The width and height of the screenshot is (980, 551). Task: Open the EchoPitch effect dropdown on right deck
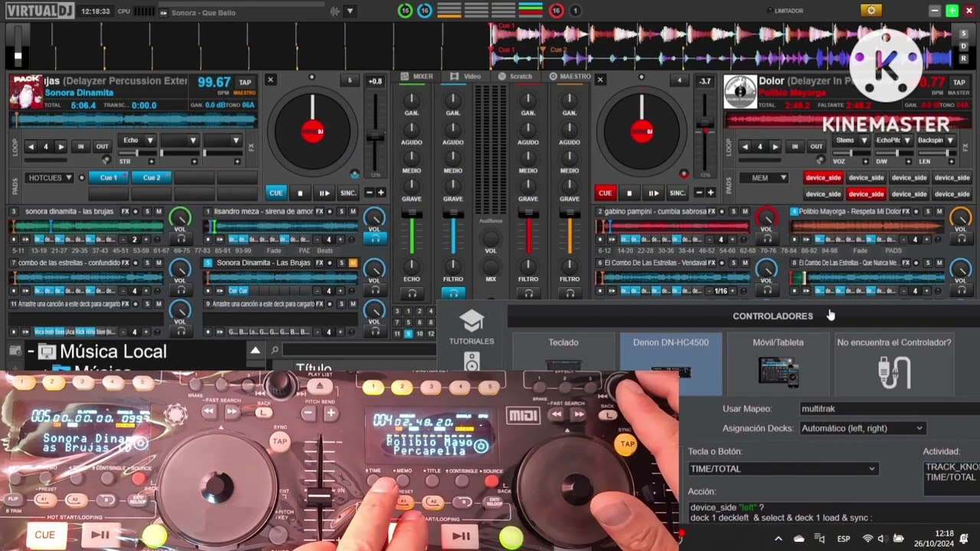pyautogui.click(x=907, y=141)
